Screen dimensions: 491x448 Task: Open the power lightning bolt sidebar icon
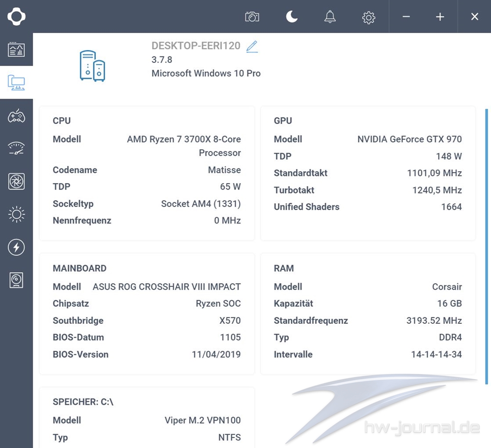pos(16,247)
